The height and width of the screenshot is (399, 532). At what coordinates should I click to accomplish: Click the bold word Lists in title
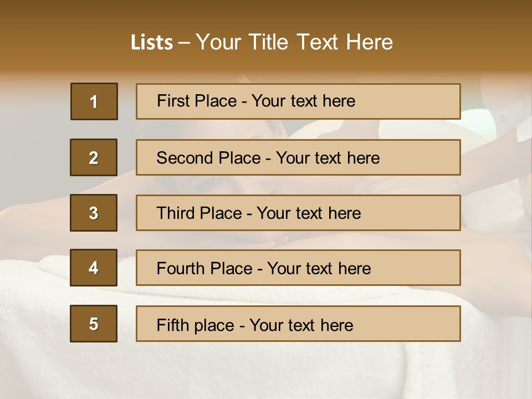click(152, 43)
